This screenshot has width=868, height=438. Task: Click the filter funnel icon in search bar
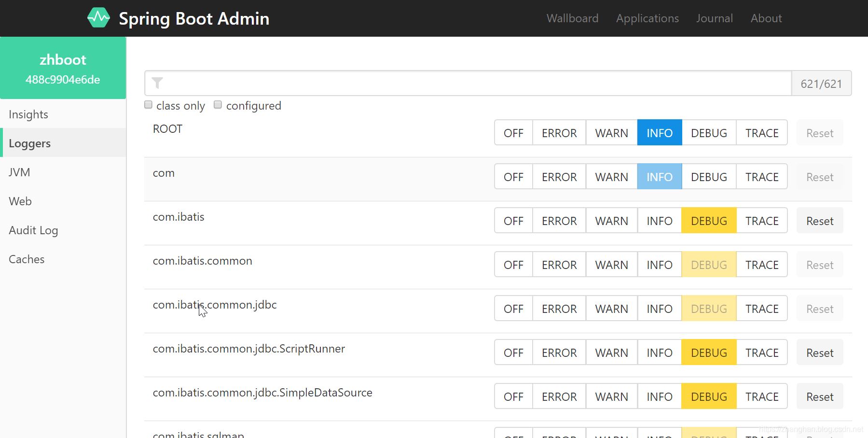pyautogui.click(x=157, y=83)
